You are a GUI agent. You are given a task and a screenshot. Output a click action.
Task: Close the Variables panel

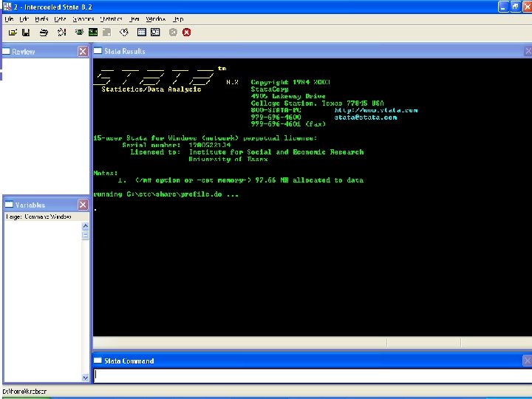83,205
